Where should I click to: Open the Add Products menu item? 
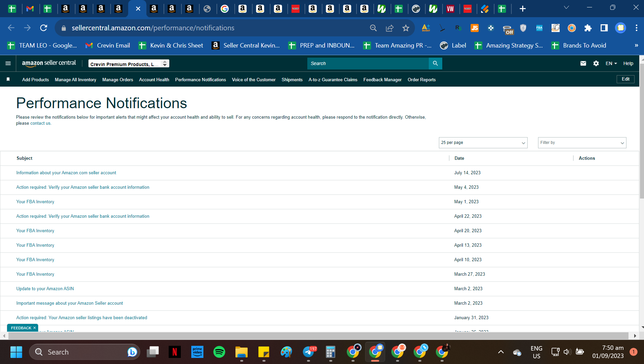[35, 80]
